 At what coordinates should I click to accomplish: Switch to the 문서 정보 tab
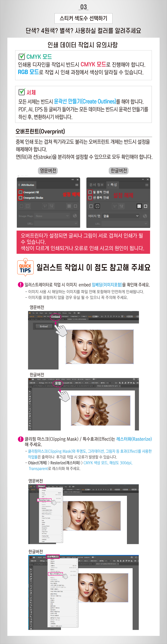tap(96, 185)
